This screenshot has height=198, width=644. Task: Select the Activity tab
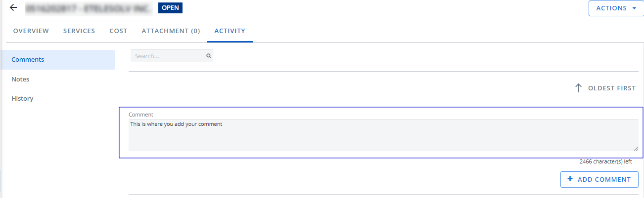[230, 31]
